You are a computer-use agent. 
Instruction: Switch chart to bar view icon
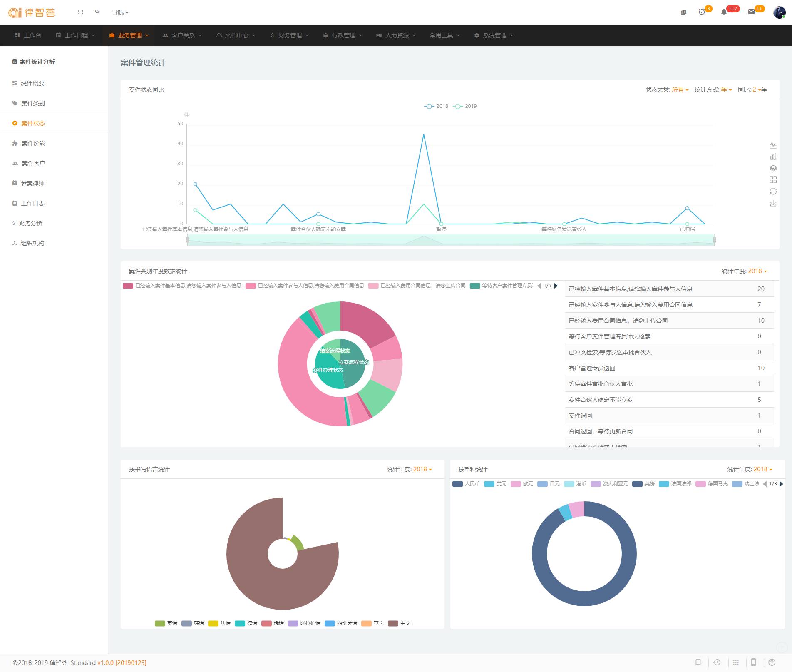click(773, 157)
